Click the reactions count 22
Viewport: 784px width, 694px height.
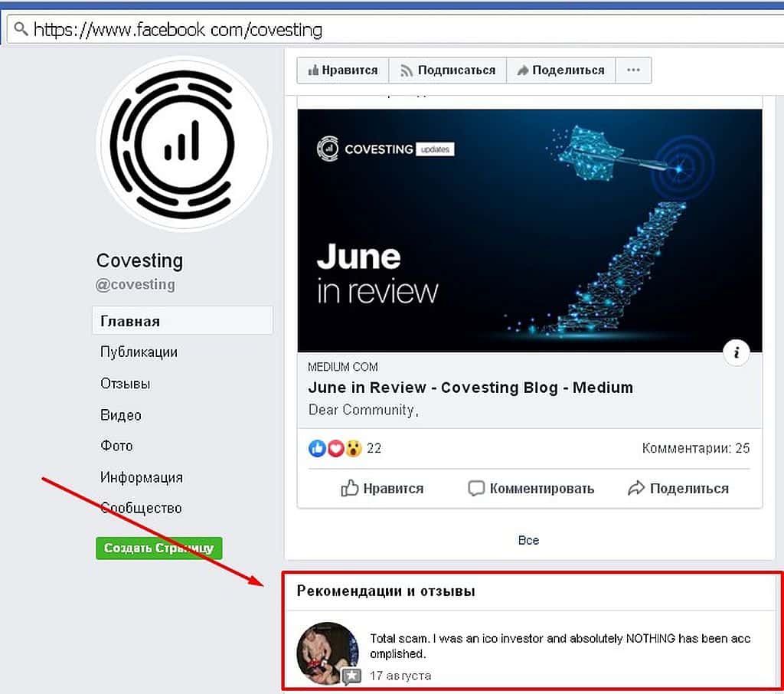click(374, 448)
